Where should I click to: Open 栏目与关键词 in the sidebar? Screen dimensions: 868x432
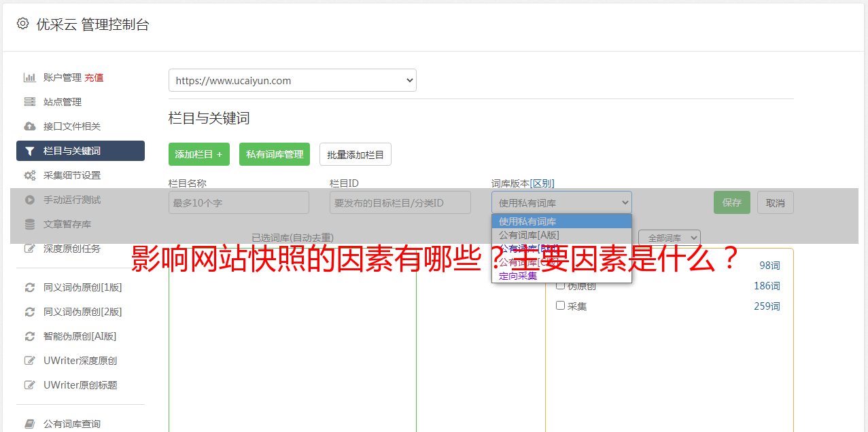click(80, 151)
